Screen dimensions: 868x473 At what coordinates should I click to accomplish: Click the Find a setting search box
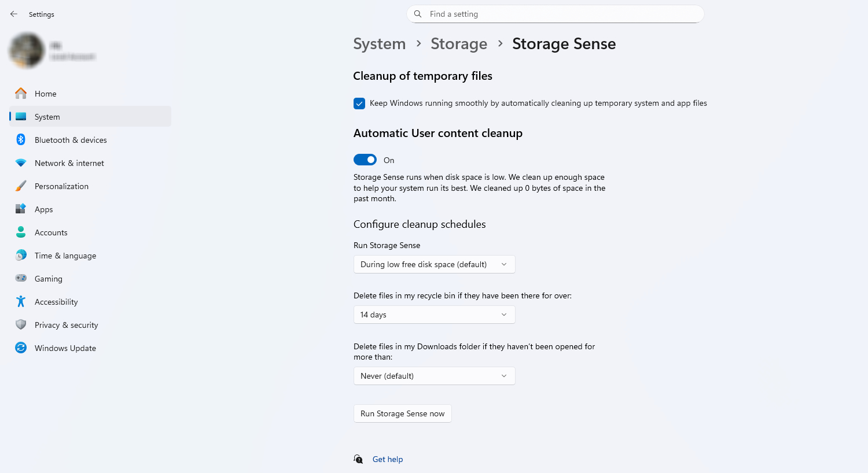554,14
